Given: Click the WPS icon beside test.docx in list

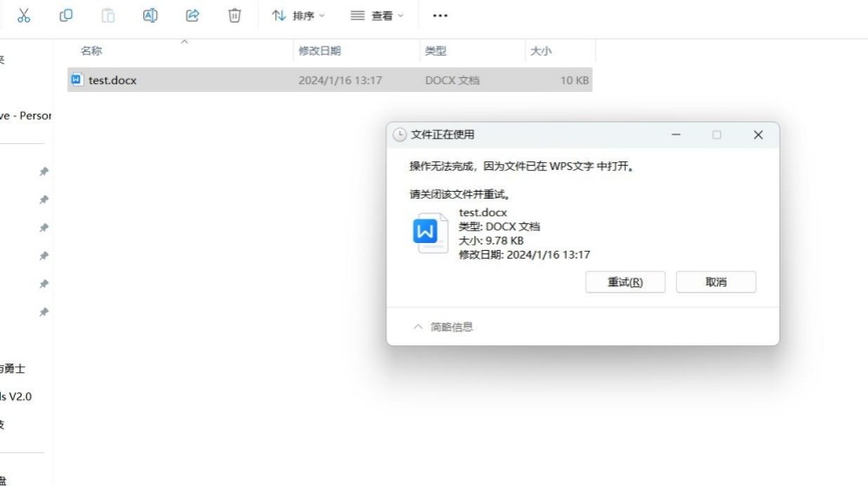Looking at the screenshot, I should tap(76, 80).
